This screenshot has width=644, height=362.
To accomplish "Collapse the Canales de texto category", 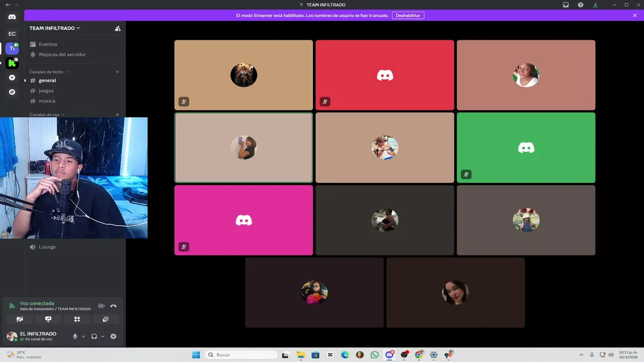I will click(48, 72).
